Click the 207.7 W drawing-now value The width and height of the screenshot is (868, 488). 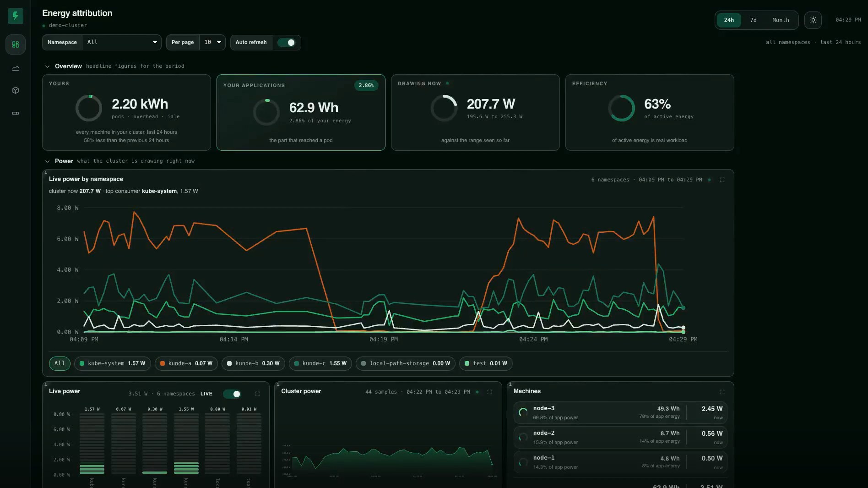coord(491,104)
